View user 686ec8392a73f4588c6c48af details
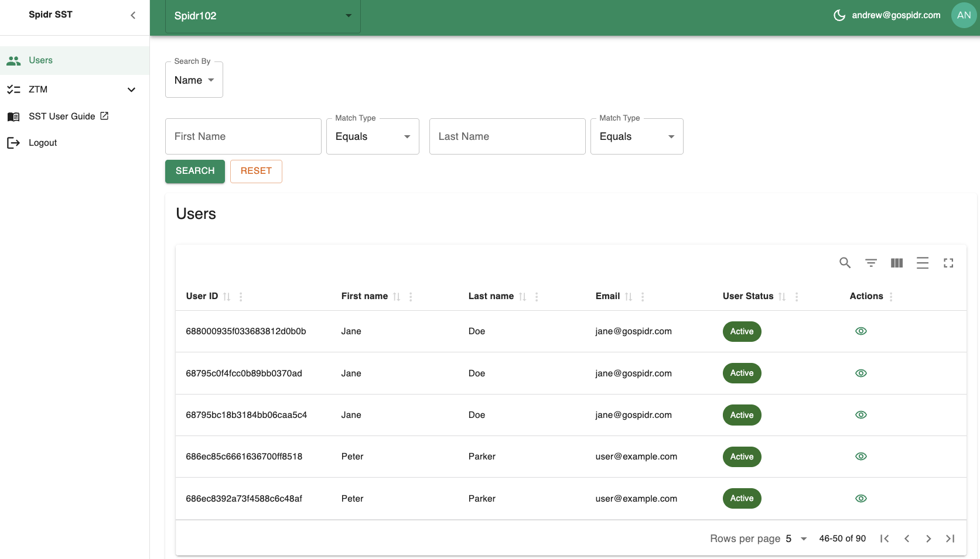 pyautogui.click(x=861, y=499)
